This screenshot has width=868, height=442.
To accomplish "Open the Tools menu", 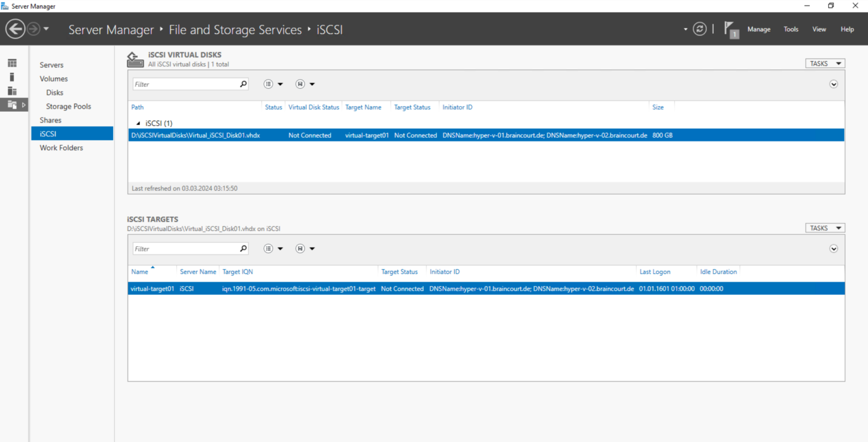I will [x=791, y=29].
